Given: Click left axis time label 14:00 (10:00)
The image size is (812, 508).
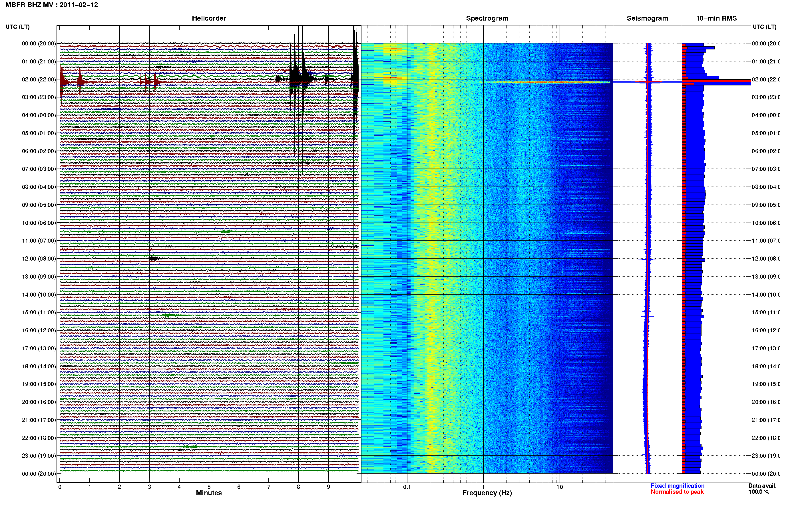Looking at the screenshot, I should 39,295.
